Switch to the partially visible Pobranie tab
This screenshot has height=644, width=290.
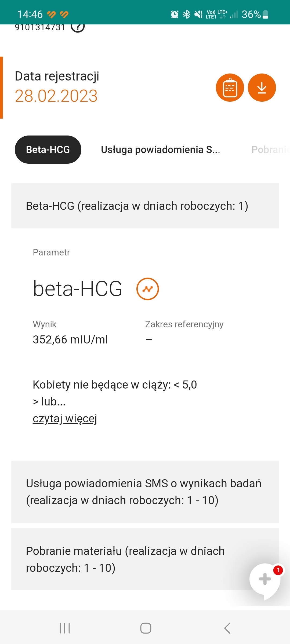coord(270,149)
